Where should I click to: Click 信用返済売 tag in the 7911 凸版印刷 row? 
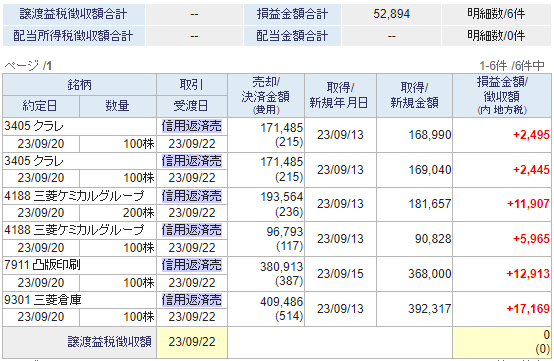[192, 265]
